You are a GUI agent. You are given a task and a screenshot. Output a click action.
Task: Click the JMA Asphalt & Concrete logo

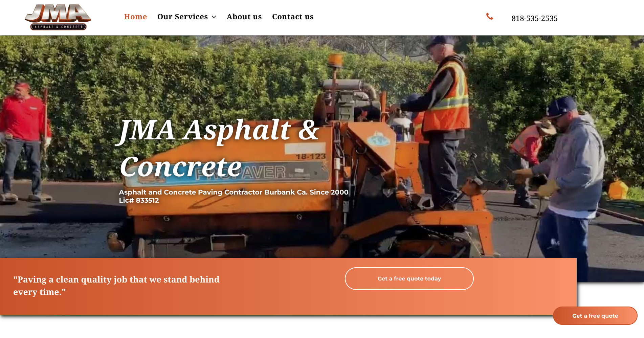pyautogui.click(x=58, y=17)
